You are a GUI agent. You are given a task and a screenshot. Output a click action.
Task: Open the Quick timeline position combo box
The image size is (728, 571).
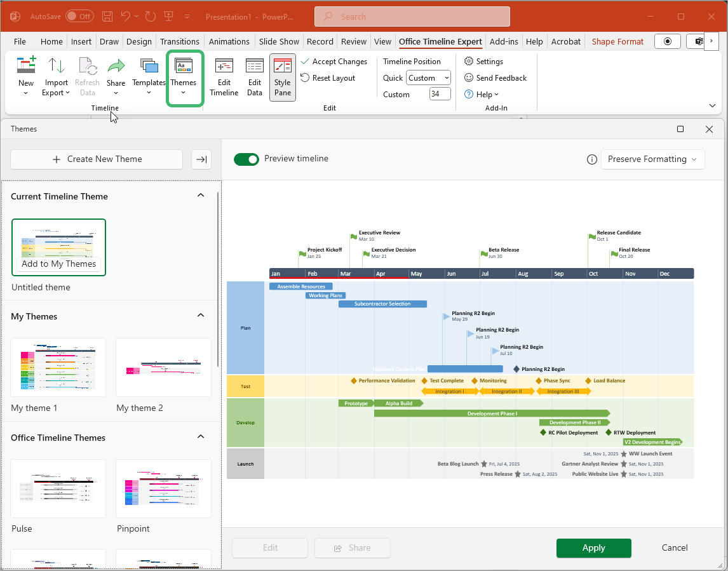(428, 77)
